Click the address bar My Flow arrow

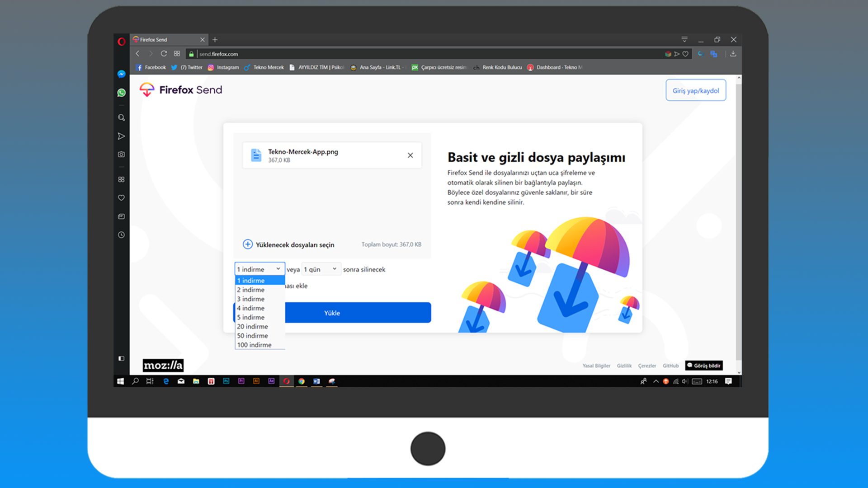pyautogui.click(x=677, y=54)
